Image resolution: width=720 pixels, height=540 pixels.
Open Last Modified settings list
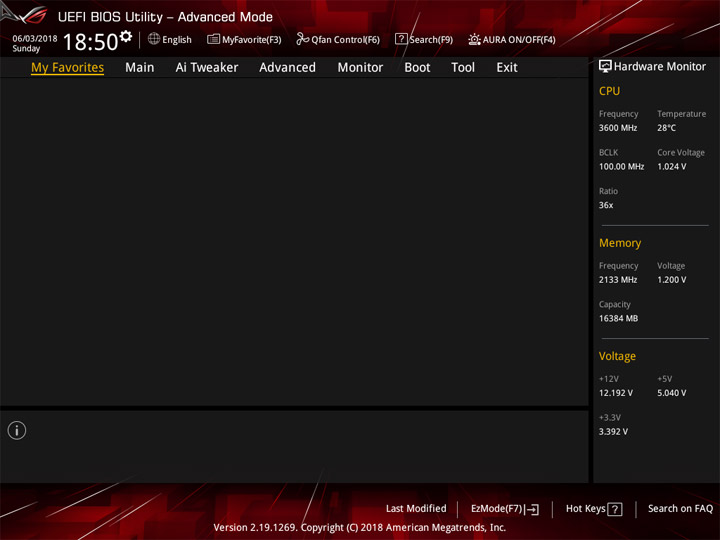pyautogui.click(x=416, y=508)
